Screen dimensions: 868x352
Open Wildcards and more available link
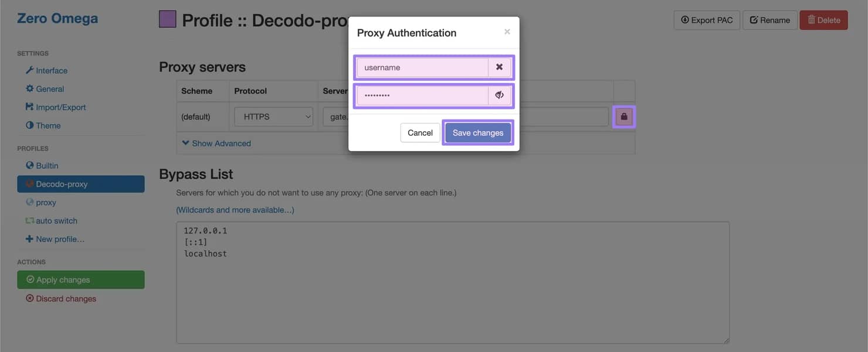tap(235, 210)
